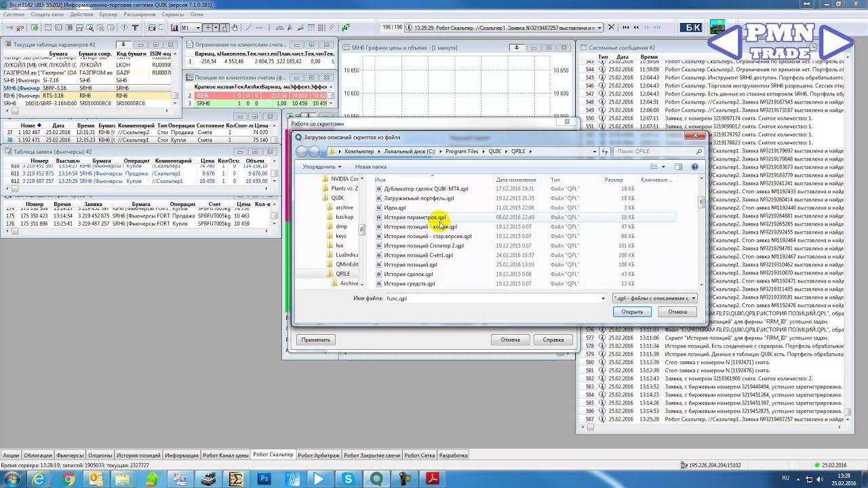The height and width of the screenshot is (488, 868).
Task: Open Google Chrome from the taskbar
Action: [68, 479]
